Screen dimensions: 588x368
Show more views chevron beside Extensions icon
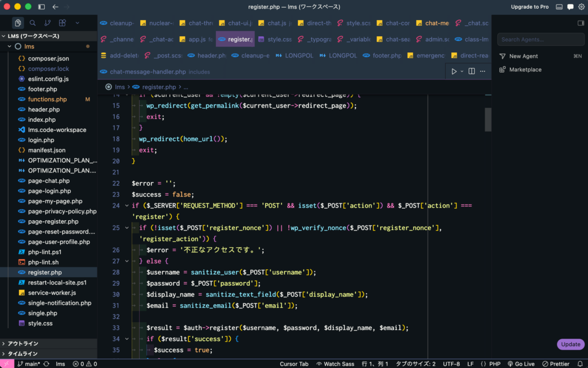(78, 23)
